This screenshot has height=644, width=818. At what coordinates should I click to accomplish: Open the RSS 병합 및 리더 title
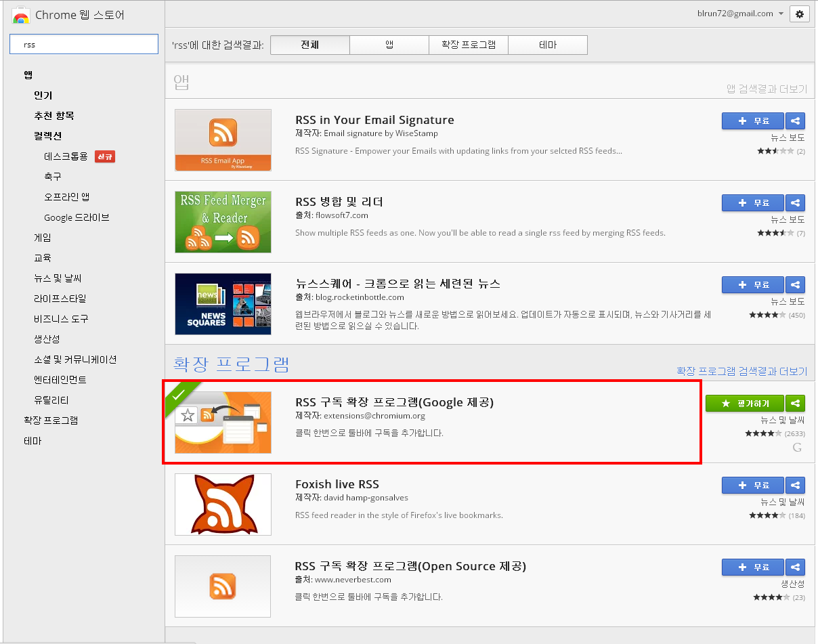[x=339, y=202]
